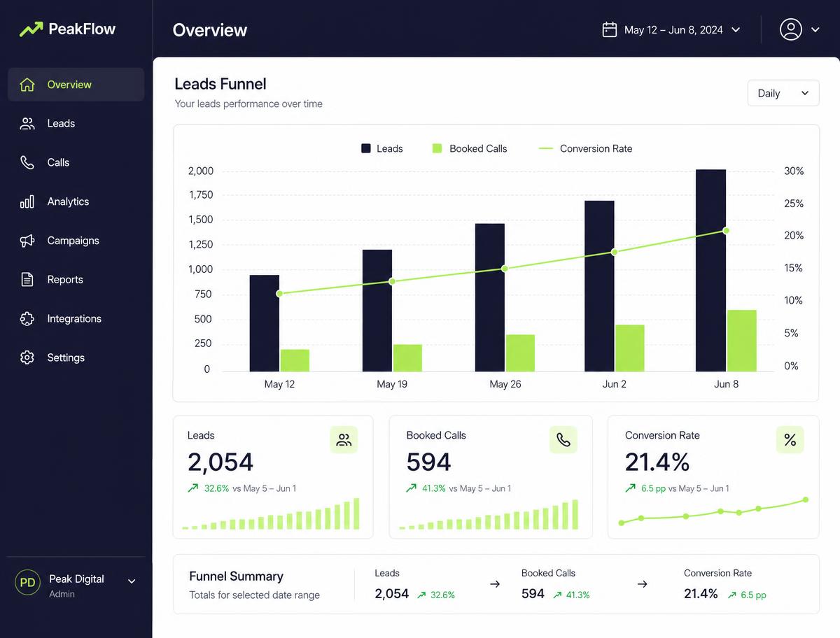
Task: Click trend arrow beside 6.5 pp on Conversion card
Action: click(631, 488)
